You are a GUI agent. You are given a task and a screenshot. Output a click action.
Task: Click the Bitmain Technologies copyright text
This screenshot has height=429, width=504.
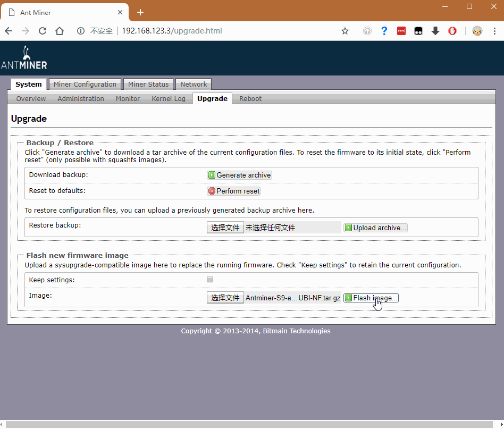click(256, 331)
